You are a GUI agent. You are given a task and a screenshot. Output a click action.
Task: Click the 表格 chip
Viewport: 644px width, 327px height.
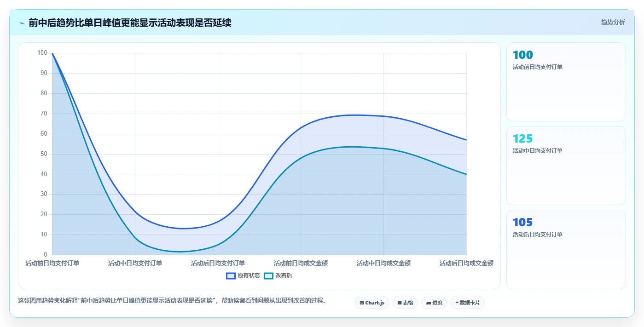point(405,303)
